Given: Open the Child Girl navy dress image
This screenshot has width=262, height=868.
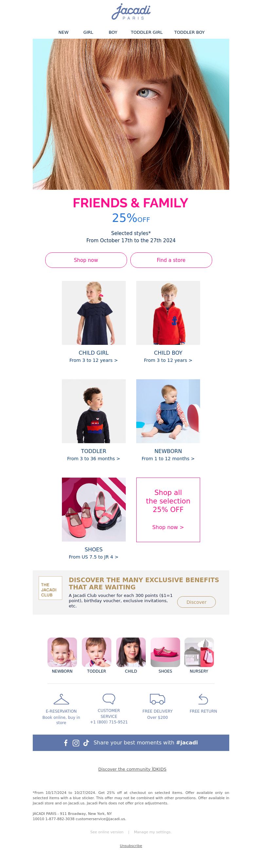Looking at the screenshot, I should point(94,313).
